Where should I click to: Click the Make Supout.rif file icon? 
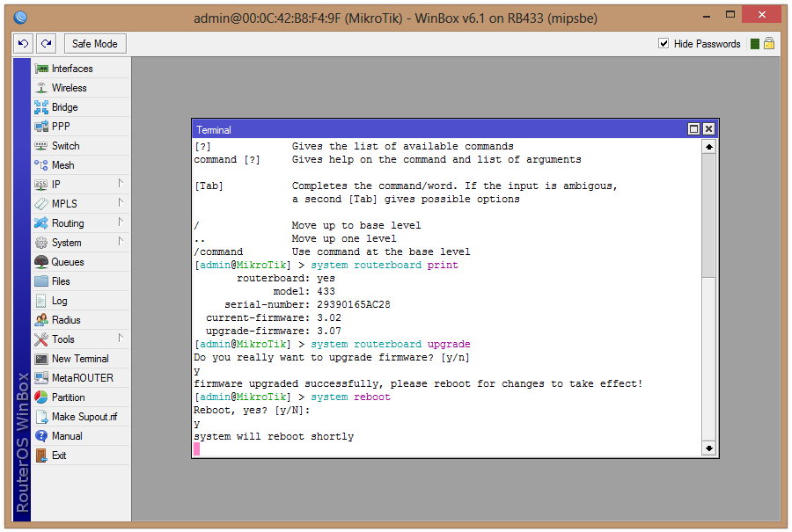click(x=42, y=417)
